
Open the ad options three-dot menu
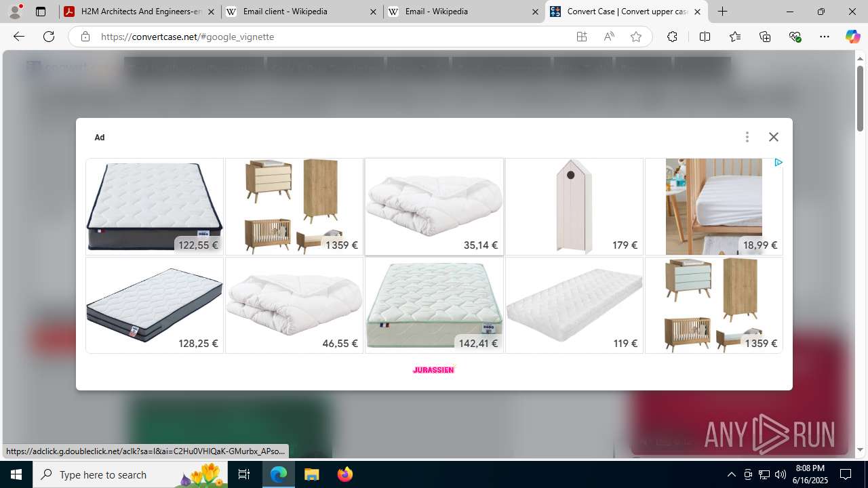tap(747, 137)
